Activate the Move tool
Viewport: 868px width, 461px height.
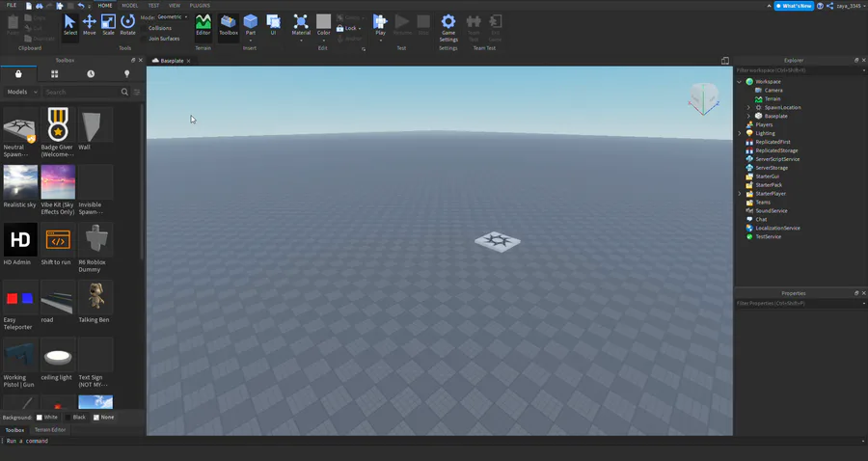[x=89, y=25]
